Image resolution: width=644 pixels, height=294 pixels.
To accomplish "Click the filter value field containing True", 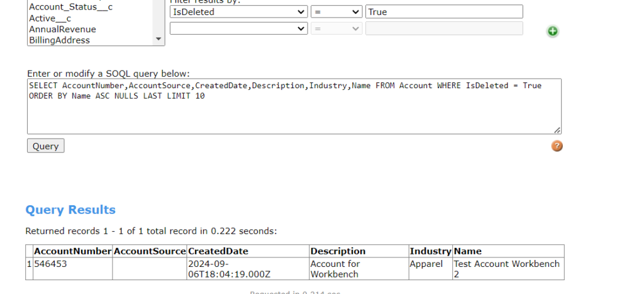I will (444, 12).
